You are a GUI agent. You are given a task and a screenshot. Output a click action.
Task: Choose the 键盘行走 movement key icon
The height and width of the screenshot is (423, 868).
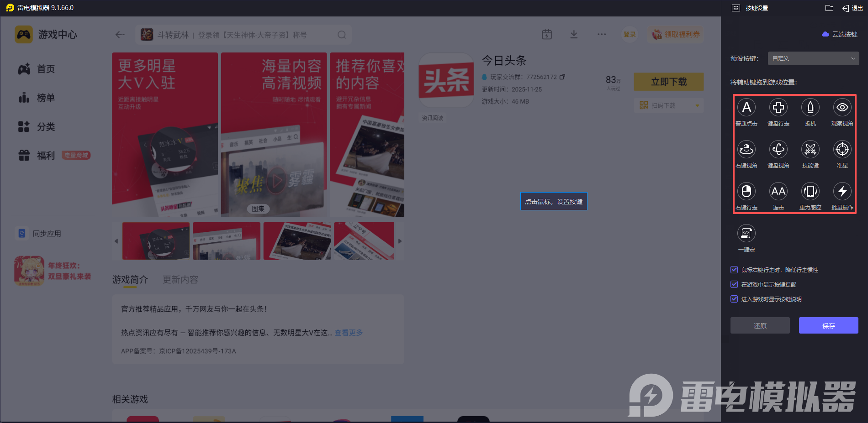[778, 107]
